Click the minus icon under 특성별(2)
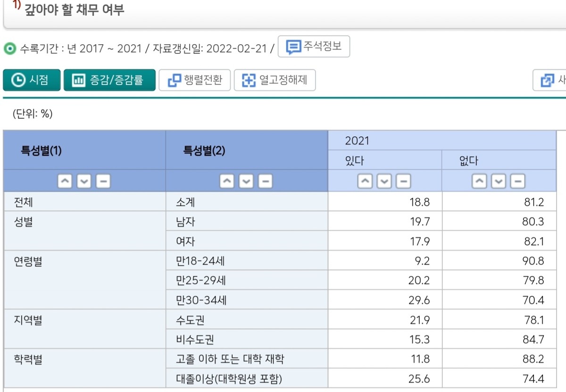The width and height of the screenshot is (566, 392). [266, 181]
